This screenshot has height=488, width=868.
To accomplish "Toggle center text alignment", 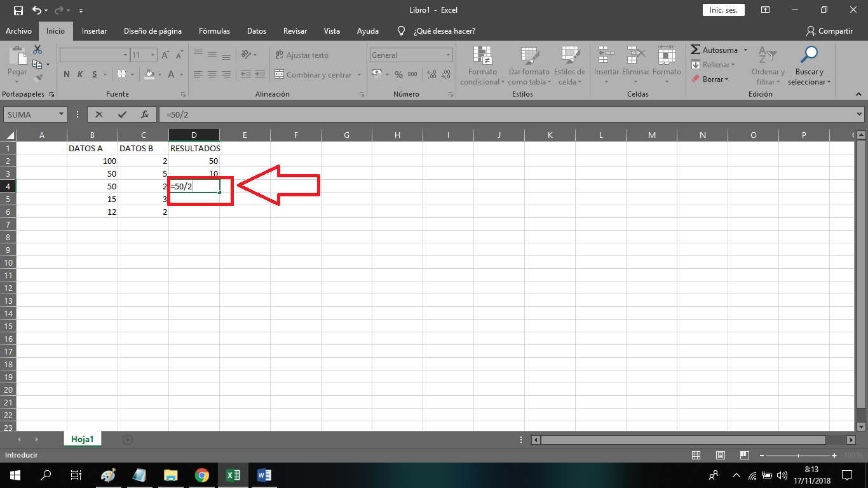I will point(213,74).
